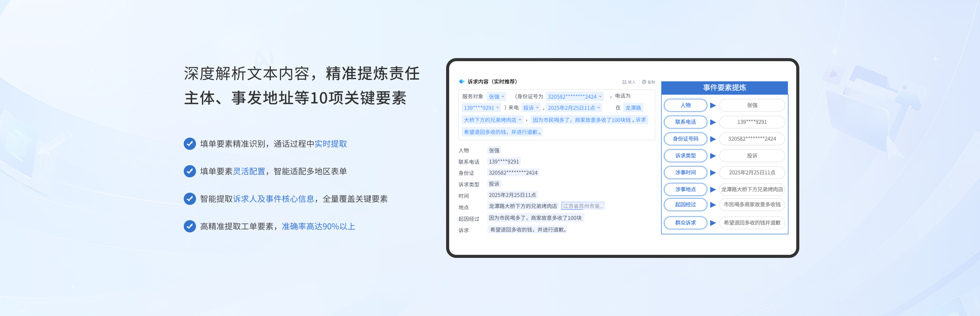
Task: Click the arrow next to the 联系电话 pill
Action: click(713, 122)
